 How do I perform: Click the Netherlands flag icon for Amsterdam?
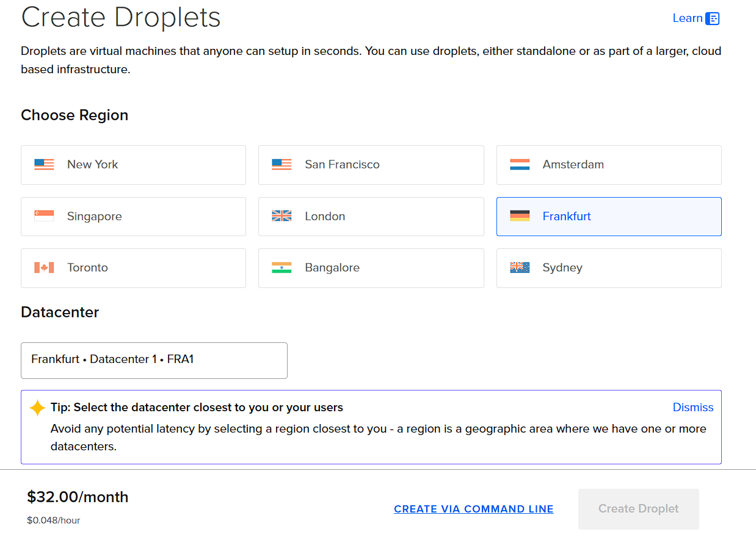[520, 164]
